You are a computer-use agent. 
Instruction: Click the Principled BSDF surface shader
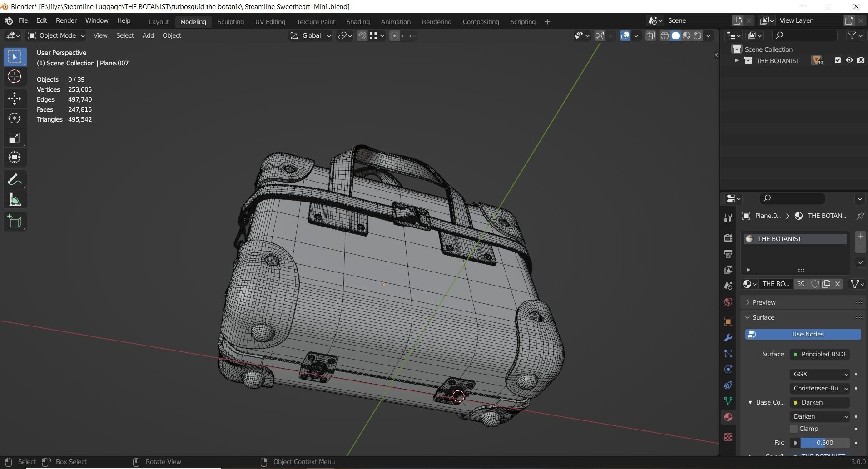[x=820, y=354]
